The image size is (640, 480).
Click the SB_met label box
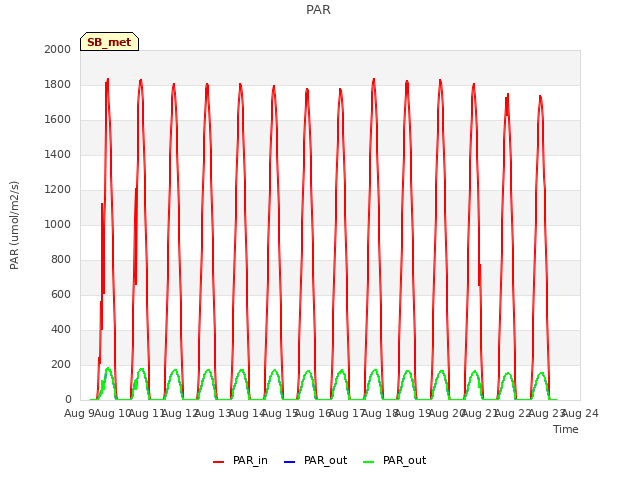point(109,42)
